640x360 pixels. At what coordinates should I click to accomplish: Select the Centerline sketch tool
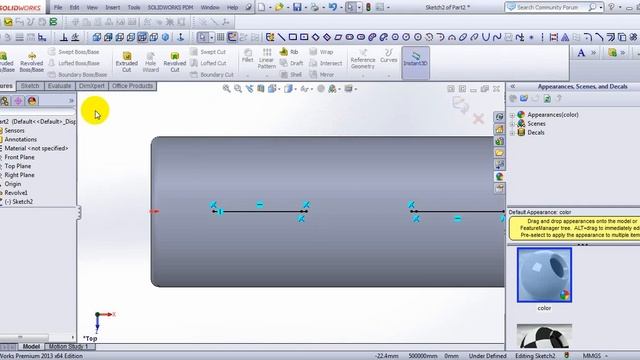[x=542, y=38]
